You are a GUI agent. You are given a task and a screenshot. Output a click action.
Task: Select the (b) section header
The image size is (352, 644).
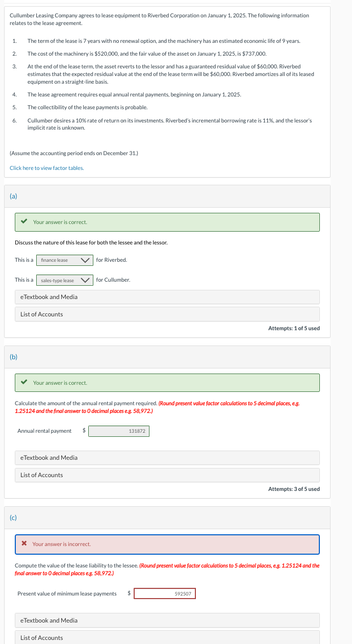[x=13, y=357]
